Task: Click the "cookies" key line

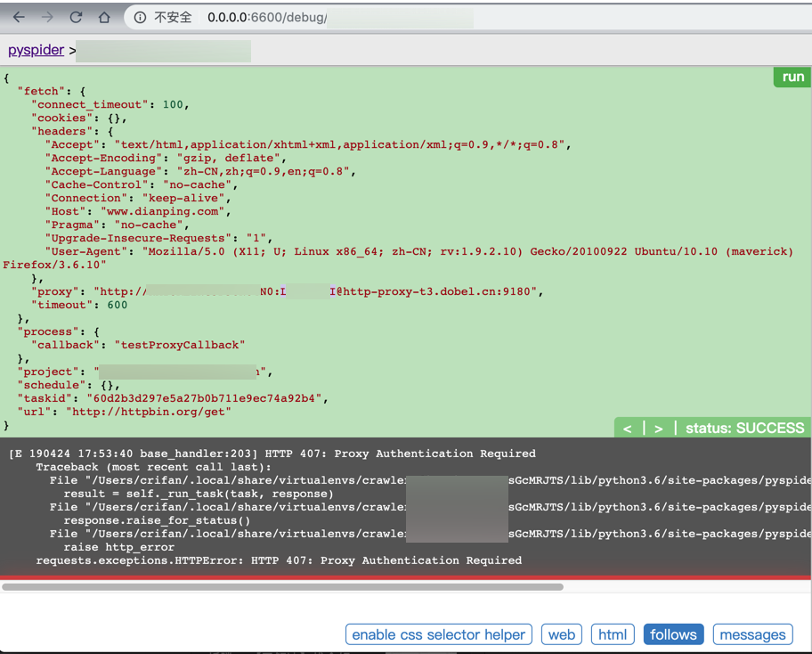Action: [78, 119]
